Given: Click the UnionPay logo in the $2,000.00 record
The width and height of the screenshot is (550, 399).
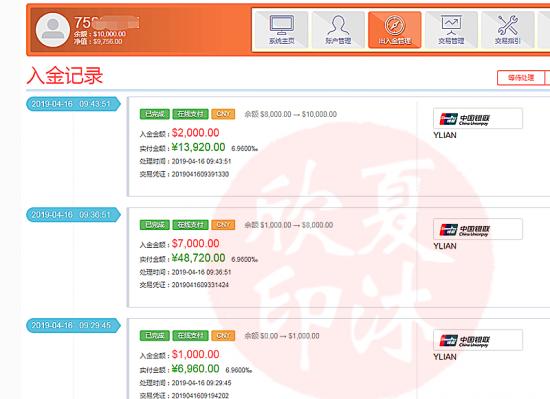Looking at the screenshot, I should 478,119.
